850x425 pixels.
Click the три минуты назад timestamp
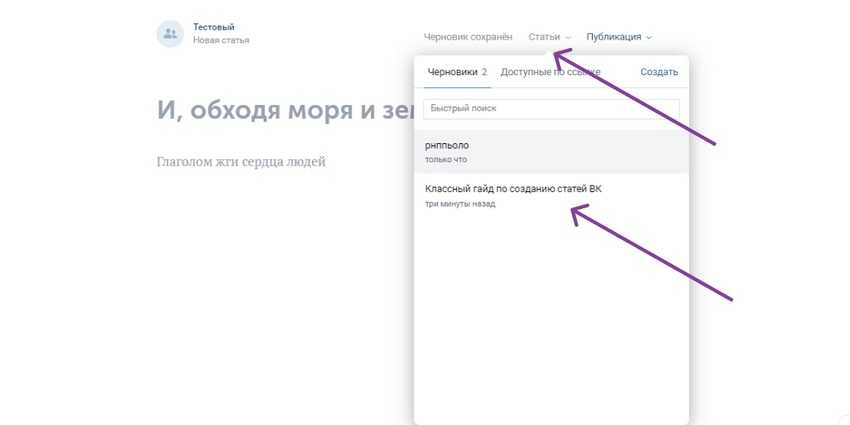[x=460, y=204]
